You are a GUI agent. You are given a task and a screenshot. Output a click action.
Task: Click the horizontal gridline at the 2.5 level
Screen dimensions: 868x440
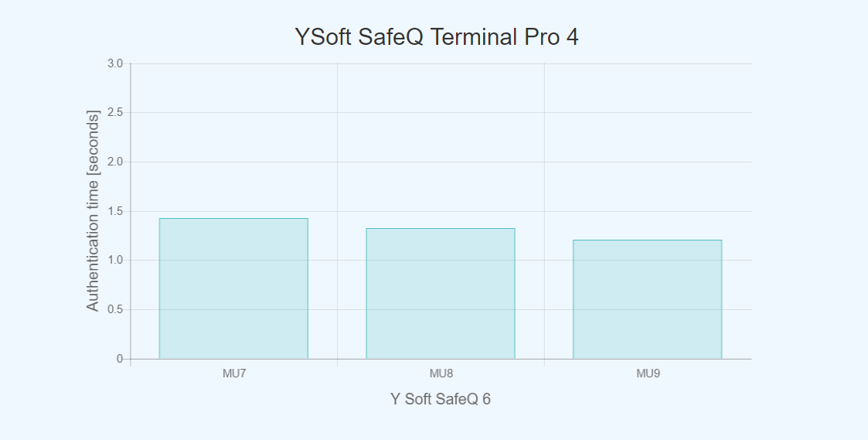coord(441,113)
